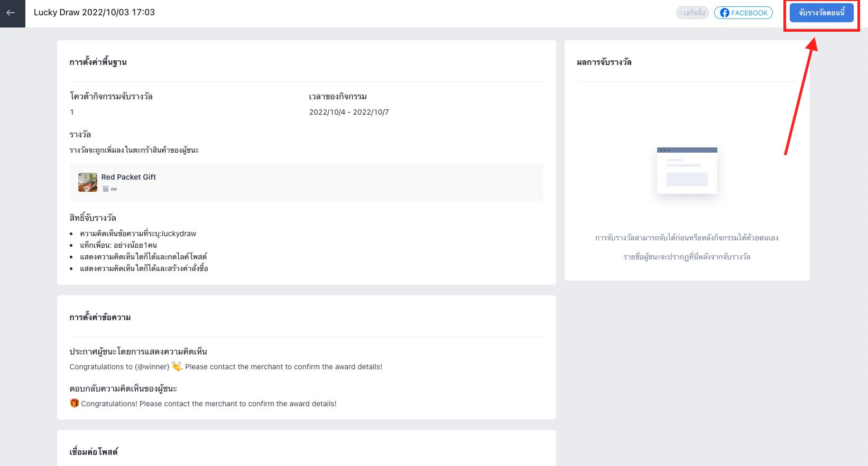This screenshot has height=466, width=868.
Task: Click the clapping hands emoji
Action: pos(177,366)
